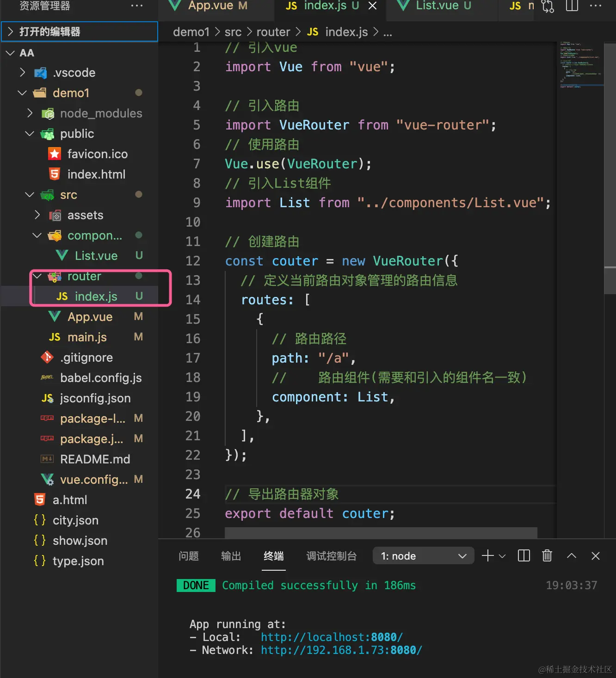Switch to the 问题 panel tab

coord(189,556)
